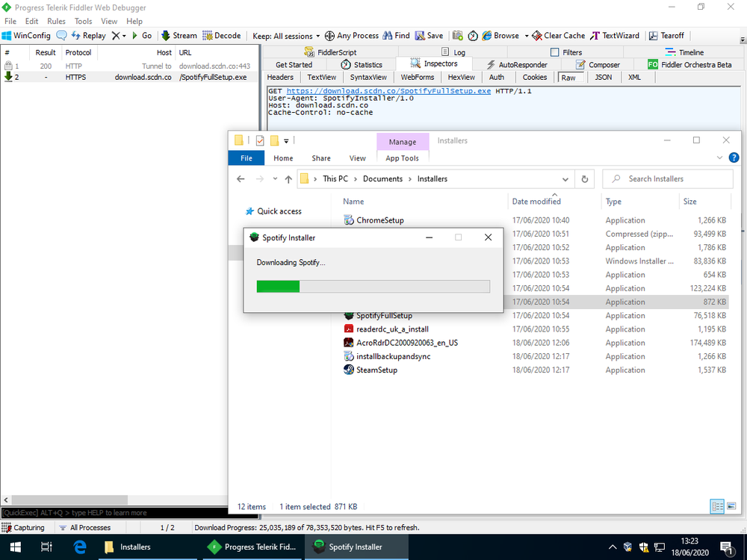Screen dimensions: 747x560
Task: Launch Browse with Internet Explorer icon
Action: point(500,36)
